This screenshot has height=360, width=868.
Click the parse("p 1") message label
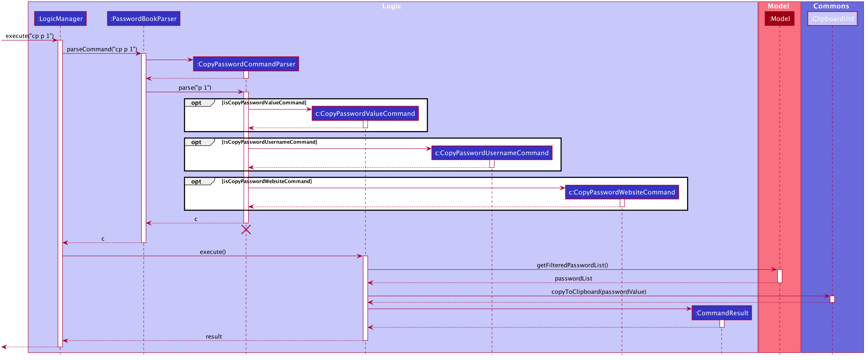[x=195, y=88]
